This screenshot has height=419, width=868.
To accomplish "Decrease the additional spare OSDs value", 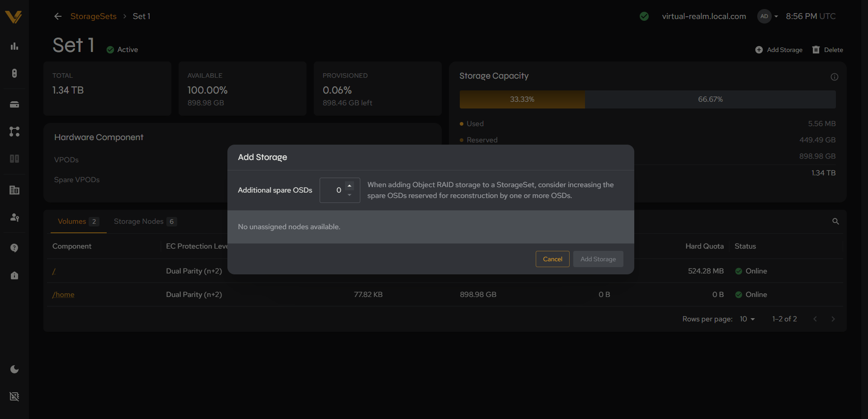I will coord(349,195).
